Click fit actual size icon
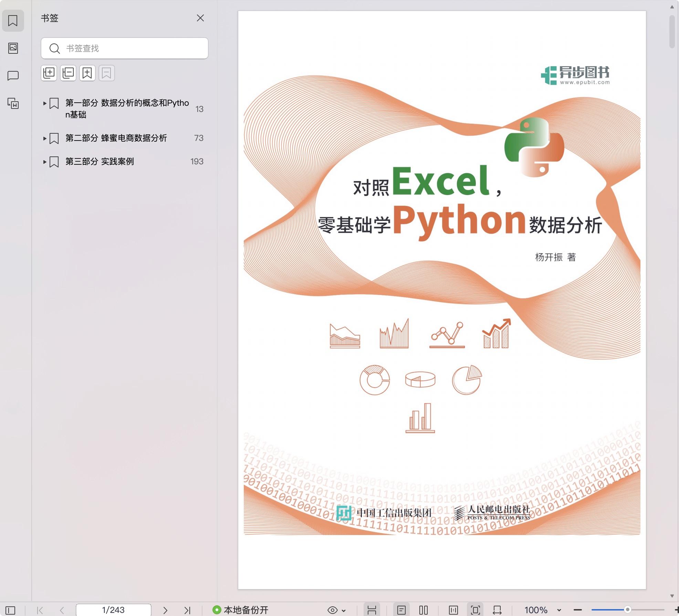This screenshot has width=679, height=616. click(453, 610)
